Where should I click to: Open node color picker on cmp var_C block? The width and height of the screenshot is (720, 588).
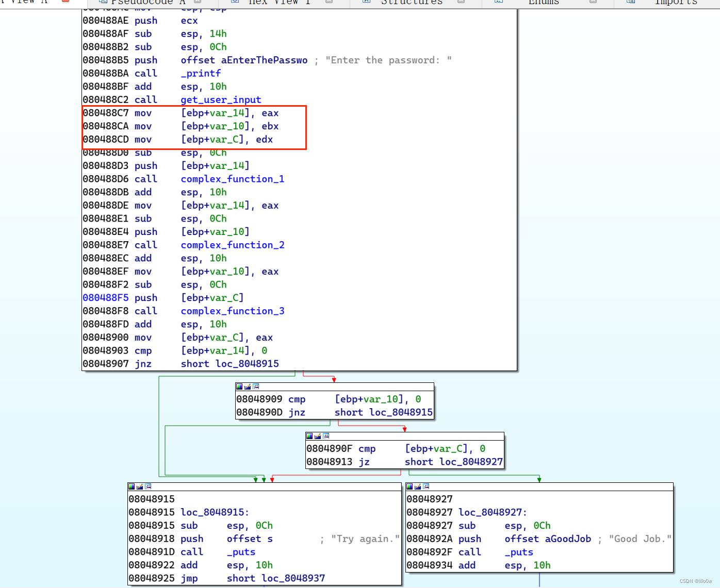(309, 436)
